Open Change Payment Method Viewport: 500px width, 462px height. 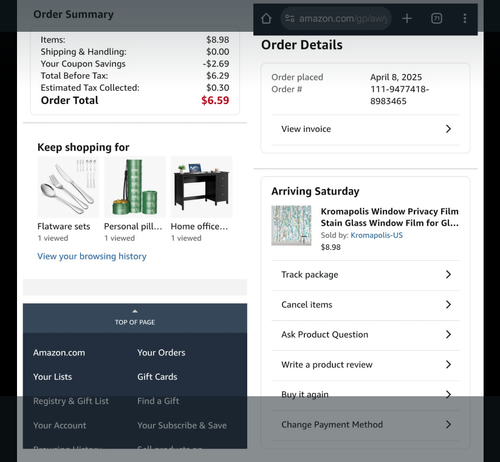pyautogui.click(x=365, y=425)
